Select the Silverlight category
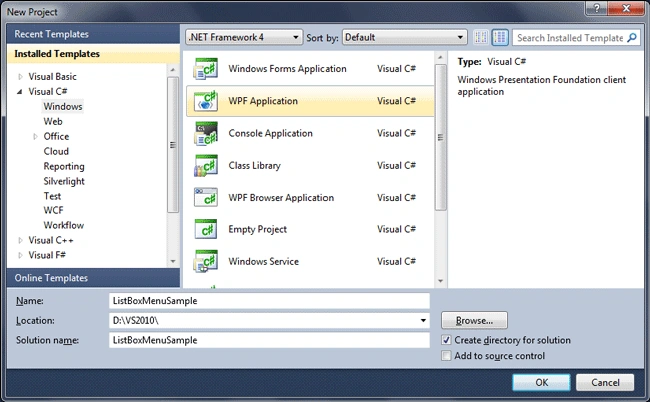650x402 pixels. tap(64, 181)
